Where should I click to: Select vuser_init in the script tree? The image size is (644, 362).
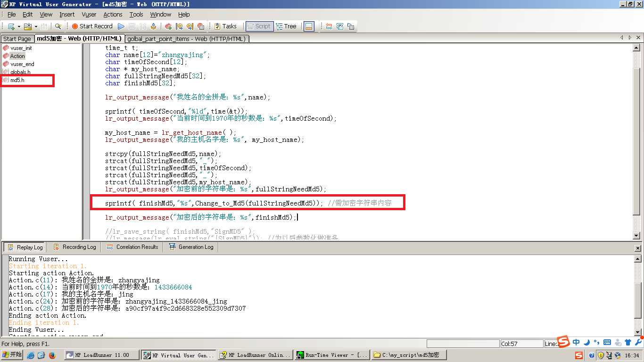[17, 48]
